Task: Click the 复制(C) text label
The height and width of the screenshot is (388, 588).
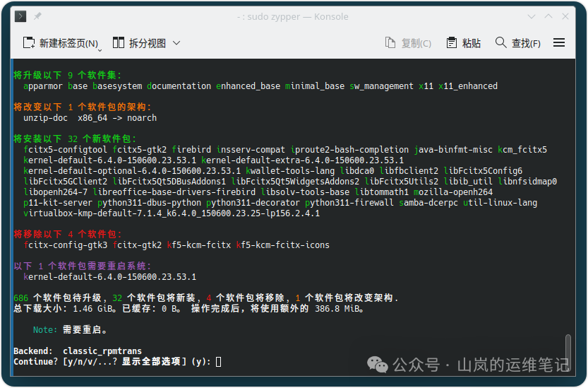Action: [x=416, y=43]
